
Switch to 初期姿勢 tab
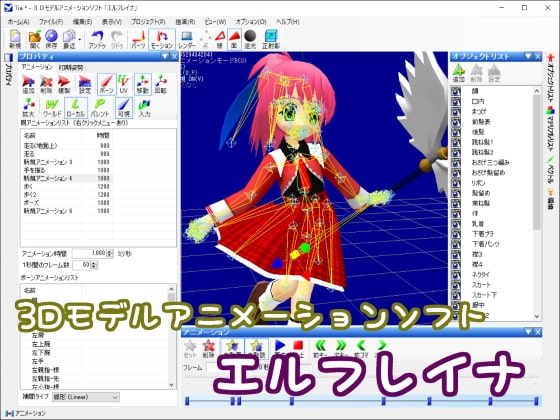(71, 67)
